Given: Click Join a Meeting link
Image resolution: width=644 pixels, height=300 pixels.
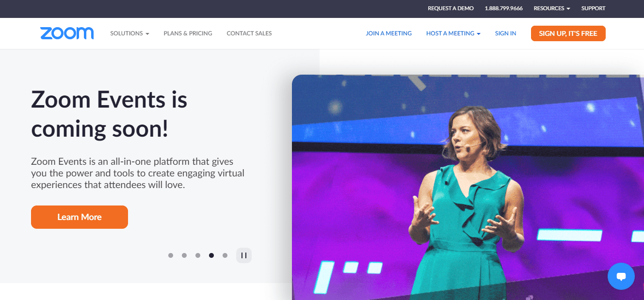Looking at the screenshot, I should tap(389, 33).
